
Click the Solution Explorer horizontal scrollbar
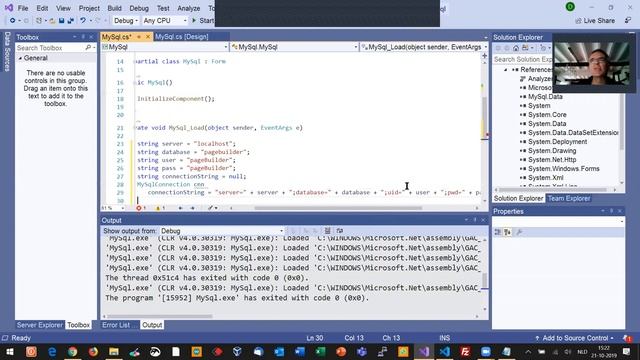point(556,189)
